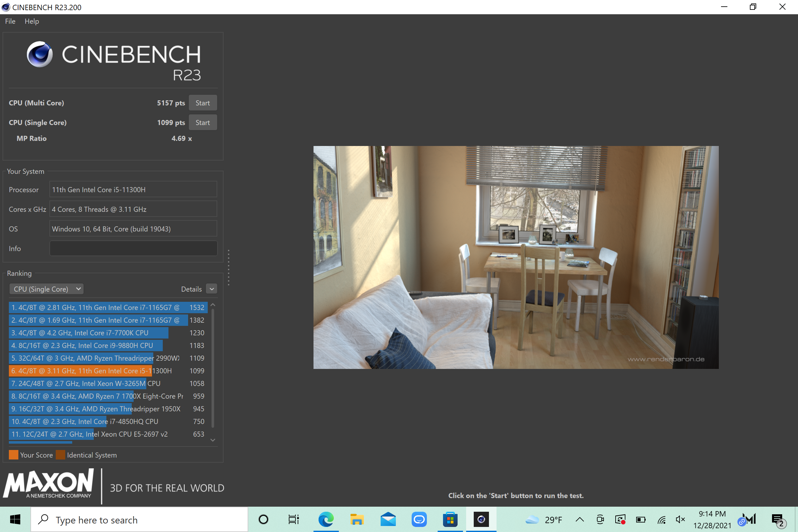Viewport: 798px width, 532px height.
Task: Open the Mail app icon
Action: click(x=388, y=519)
